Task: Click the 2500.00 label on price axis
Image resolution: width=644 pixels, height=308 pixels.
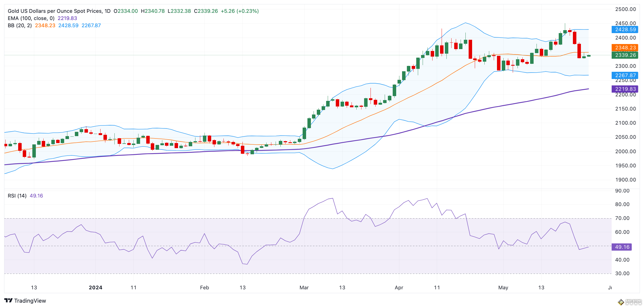Action: (x=625, y=9)
